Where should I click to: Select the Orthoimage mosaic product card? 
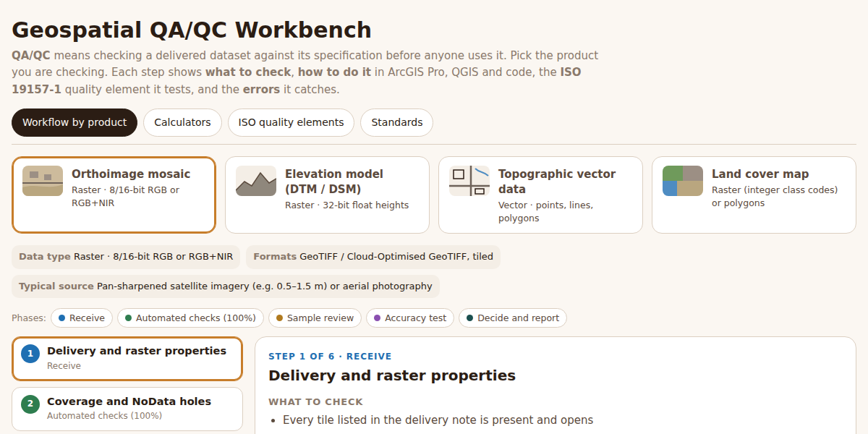pos(114,195)
